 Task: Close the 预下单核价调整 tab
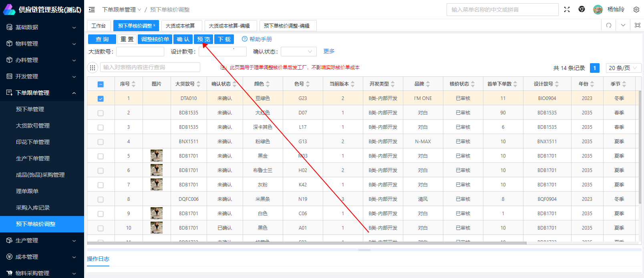(x=154, y=25)
